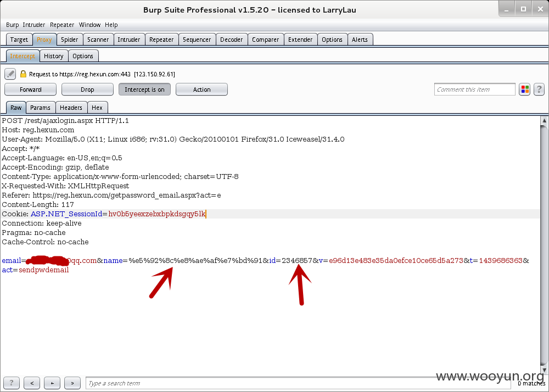Click the X-Requested-With: XMLHttpRequest line
549x392 pixels.
(65, 186)
